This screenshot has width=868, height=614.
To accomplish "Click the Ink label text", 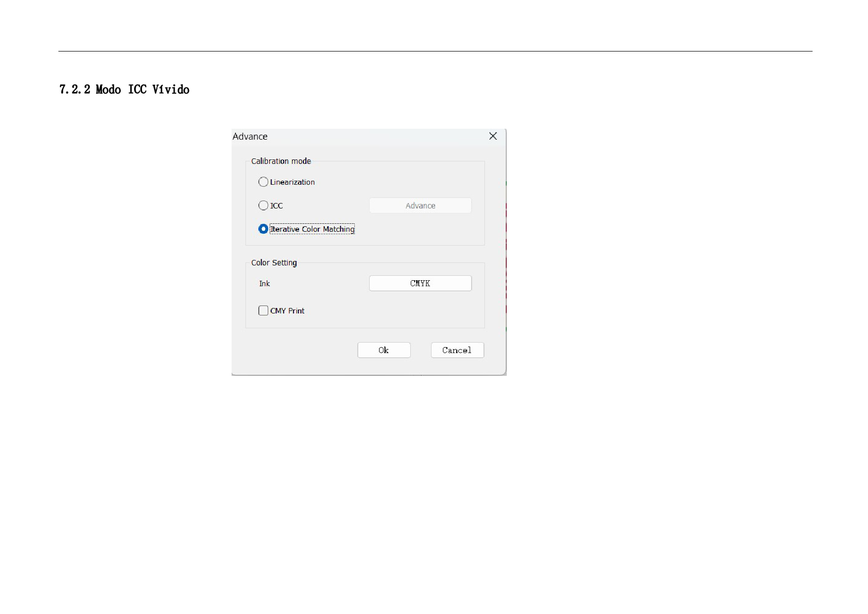I will (264, 284).
